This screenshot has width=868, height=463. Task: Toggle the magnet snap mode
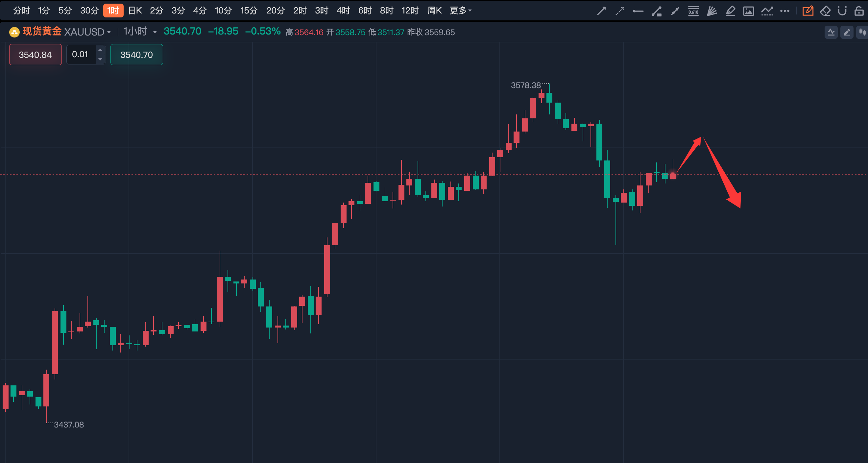click(842, 11)
